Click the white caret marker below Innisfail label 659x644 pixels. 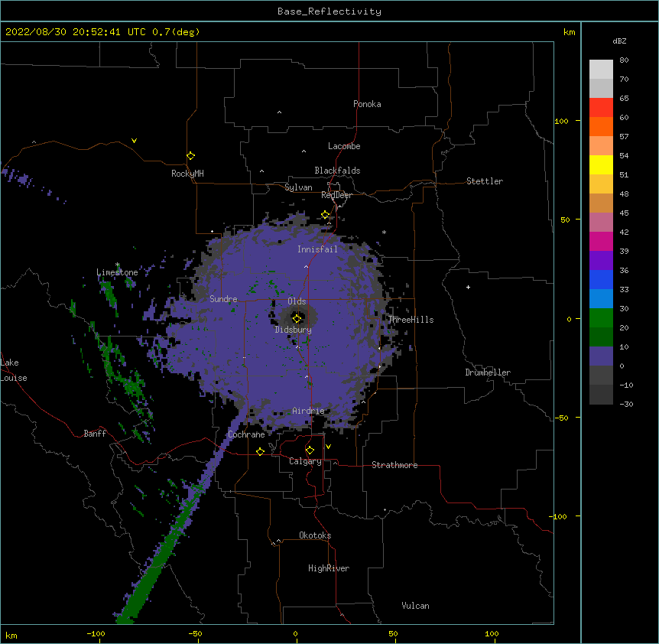click(x=306, y=266)
